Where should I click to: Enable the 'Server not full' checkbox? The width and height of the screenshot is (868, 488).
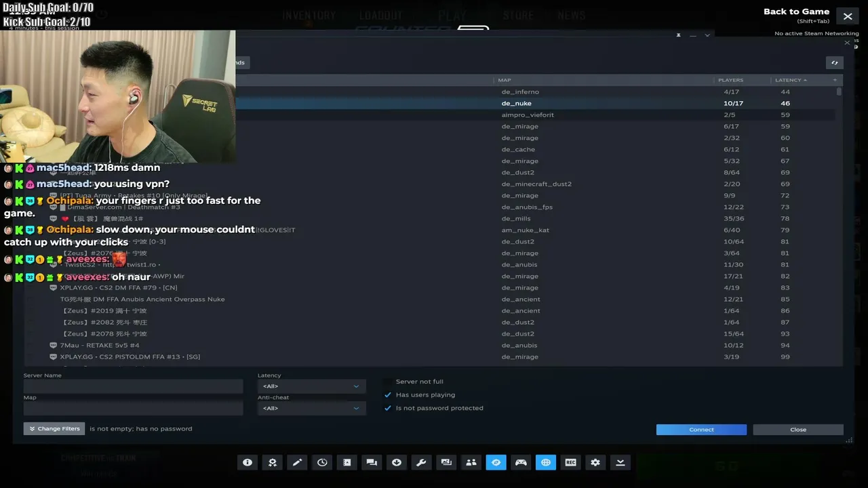388,382
